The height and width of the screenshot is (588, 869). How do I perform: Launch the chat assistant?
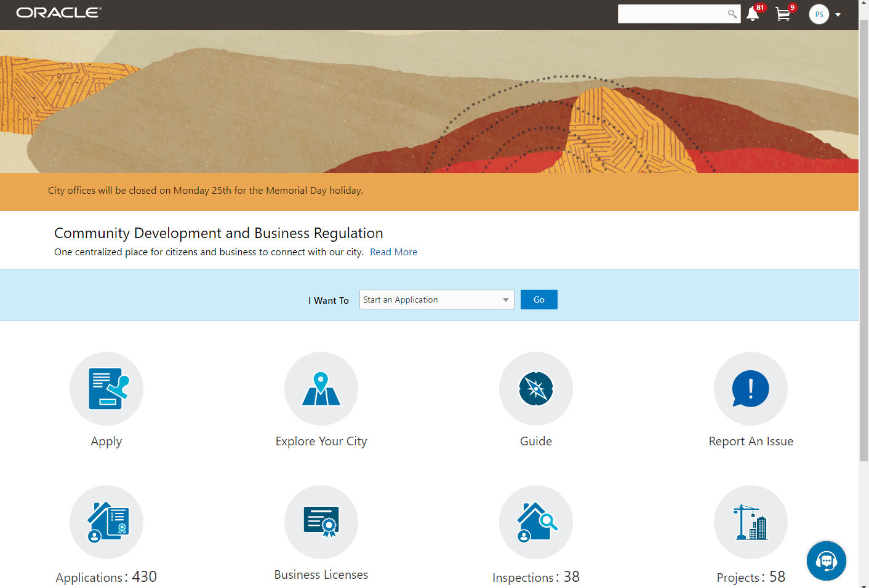[827, 561]
